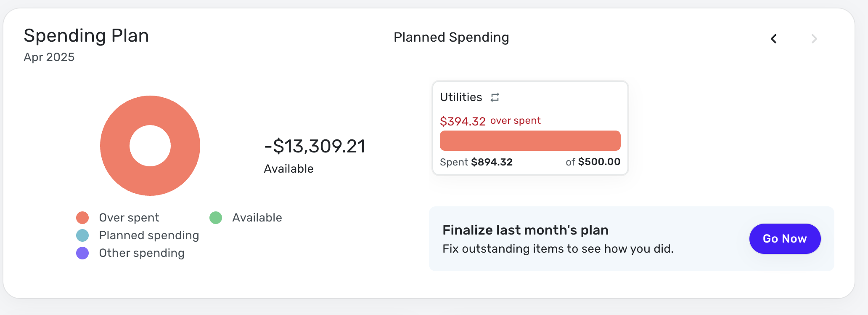Click the green Available legend dot
The image size is (868, 315).
[216, 218]
